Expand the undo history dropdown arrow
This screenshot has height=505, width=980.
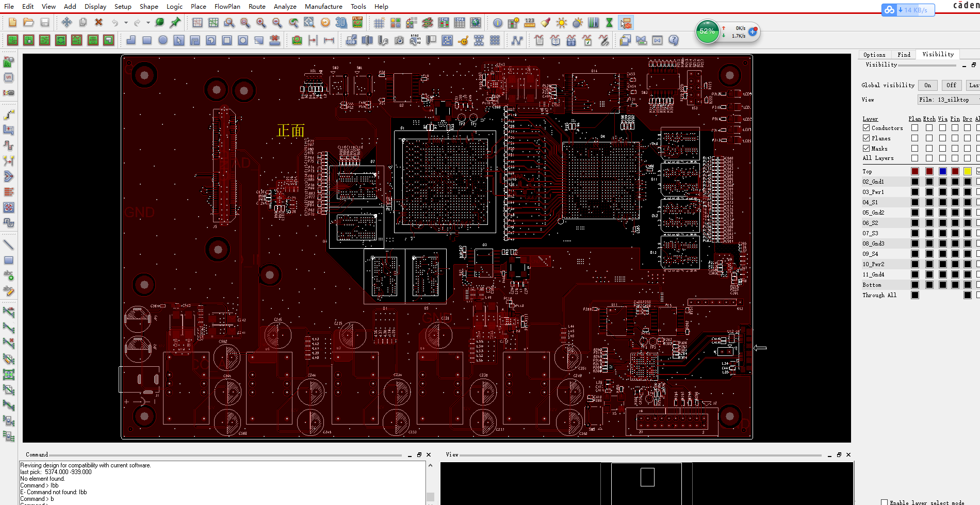click(126, 23)
